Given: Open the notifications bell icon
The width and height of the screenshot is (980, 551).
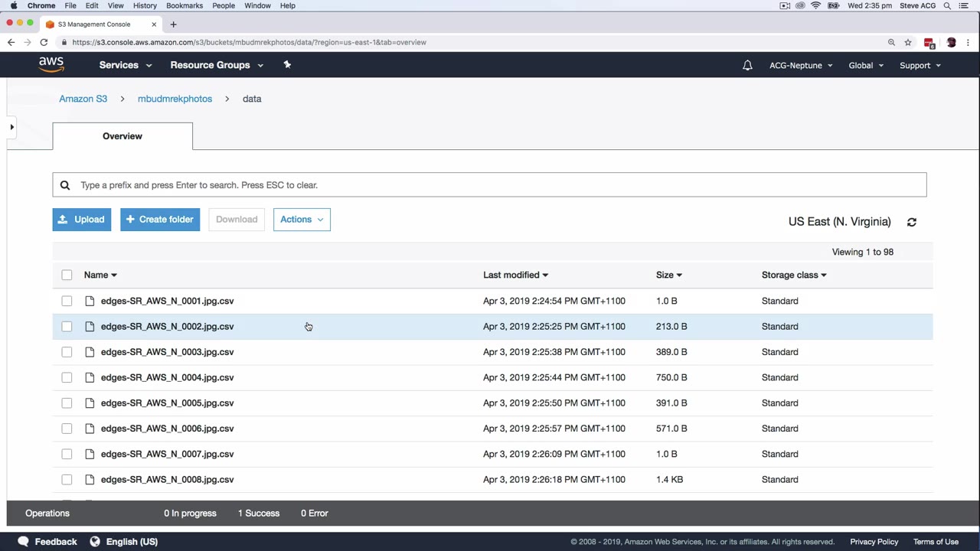Looking at the screenshot, I should 747,65.
